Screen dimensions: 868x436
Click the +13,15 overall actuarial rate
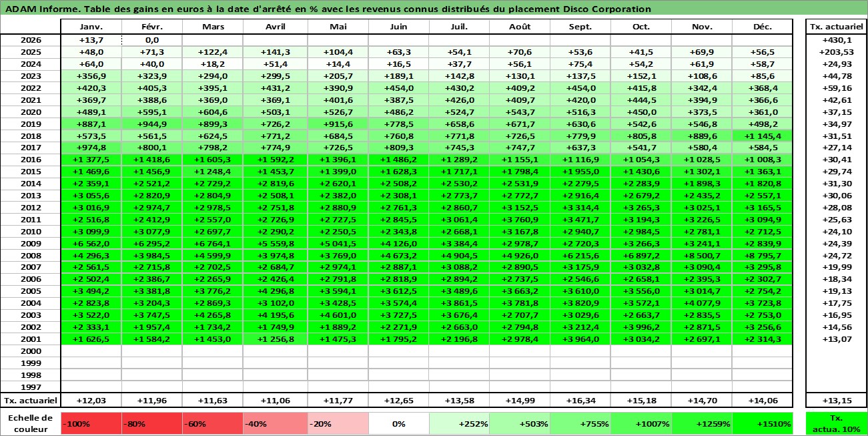click(x=836, y=400)
